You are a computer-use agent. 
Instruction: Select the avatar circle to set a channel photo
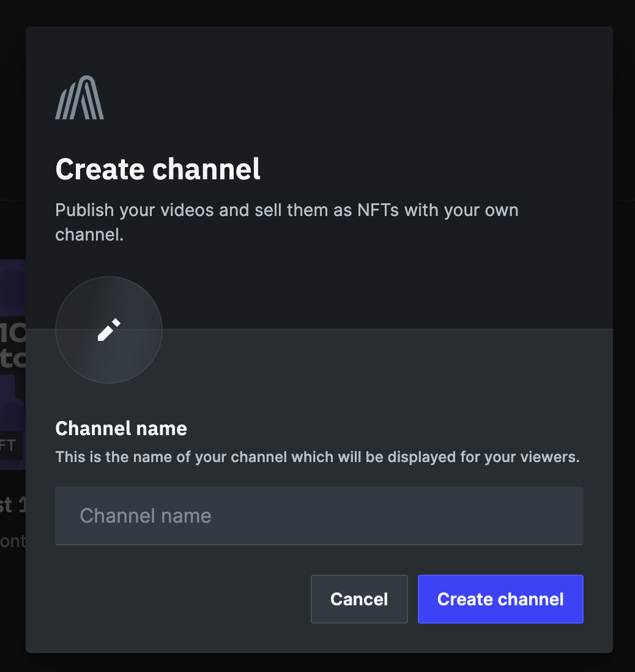pyautogui.click(x=109, y=330)
